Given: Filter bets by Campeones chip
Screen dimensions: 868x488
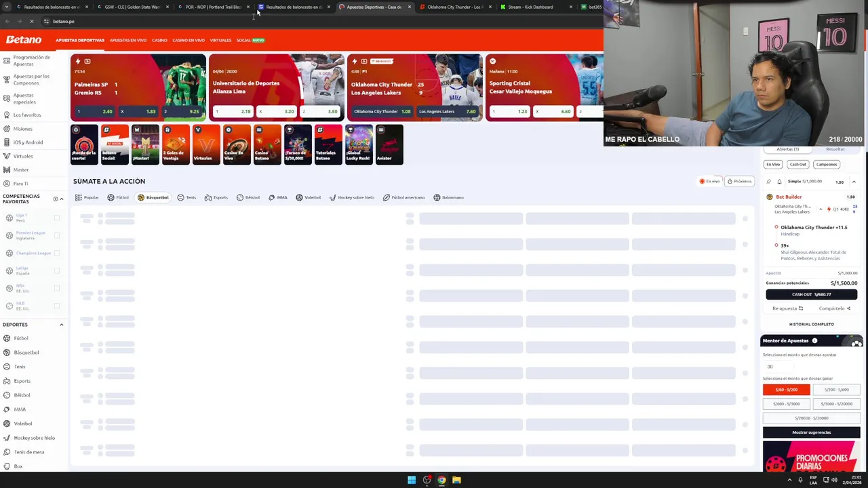Looking at the screenshot, I should click(x=826, y=164).
